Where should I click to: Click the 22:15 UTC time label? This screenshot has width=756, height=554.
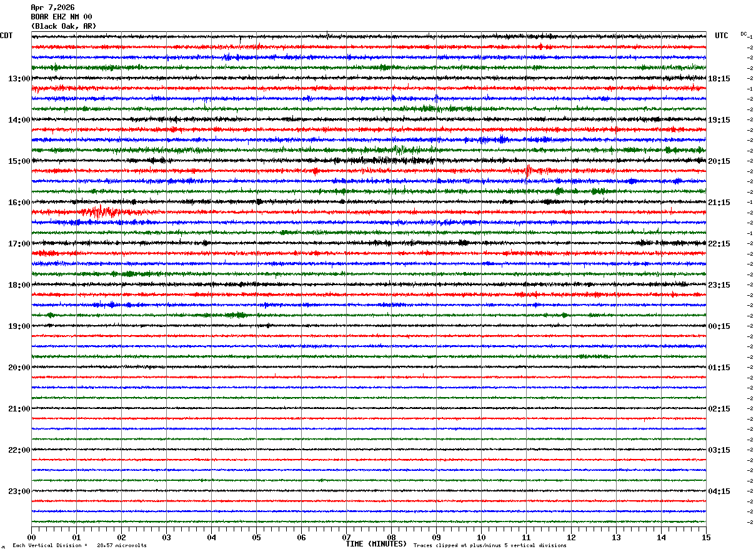click(x=719, y=244)
